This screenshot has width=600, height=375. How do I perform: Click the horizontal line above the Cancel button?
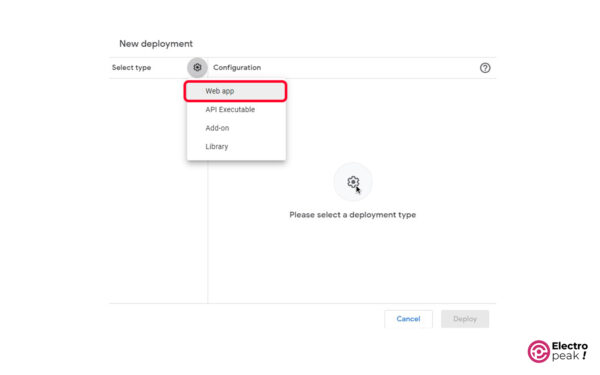click(302, 303)
